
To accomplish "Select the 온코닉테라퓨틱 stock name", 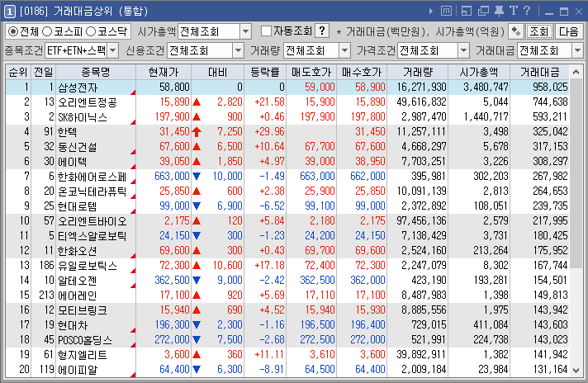I will coord(92,191).
